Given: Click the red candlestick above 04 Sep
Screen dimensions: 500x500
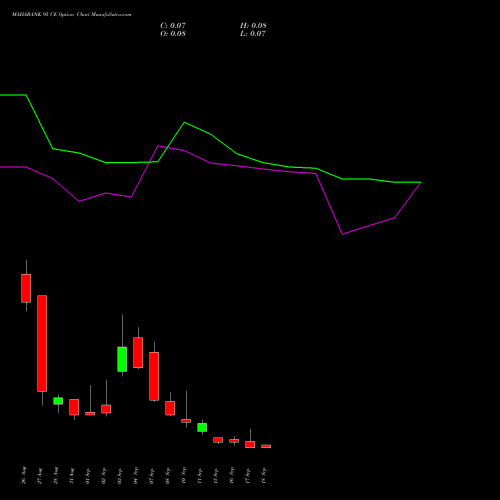Looking at the screenshot, I should (x=138, y=353).
